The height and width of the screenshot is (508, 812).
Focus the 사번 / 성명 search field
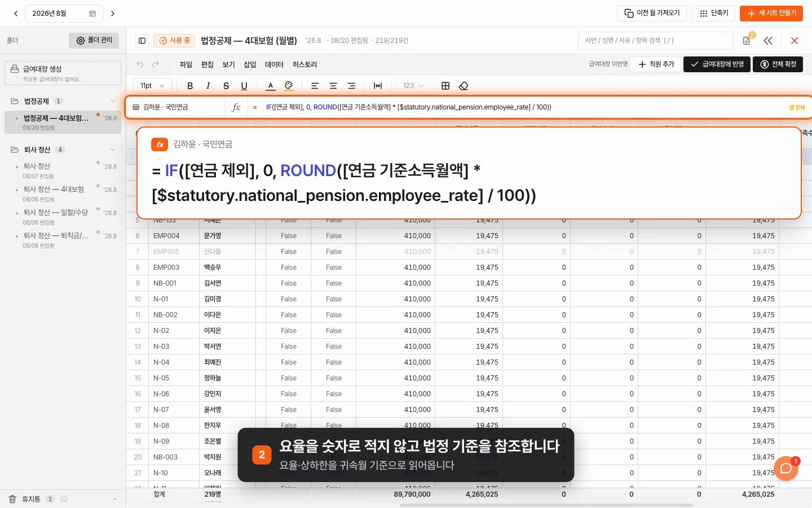click(655, 41)
